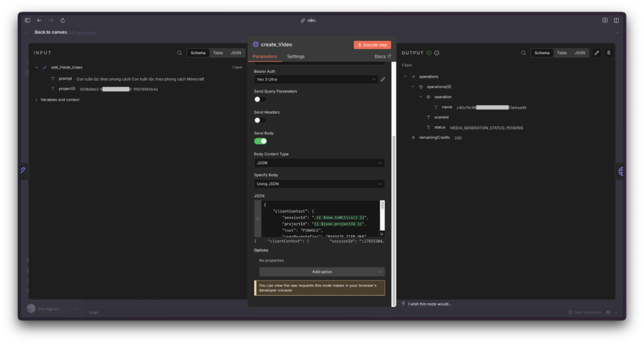Switch to the Settings tab
Image resolution: width=644 pixels, height=344 pixels.
point(296,57)
